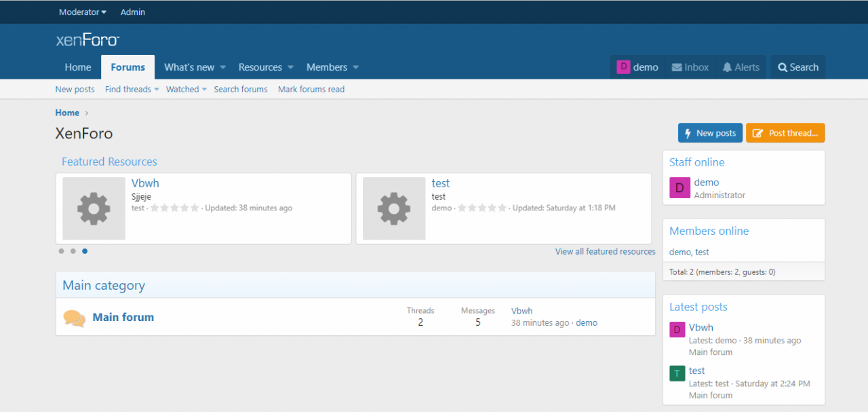Viewport: 868px width, 412px height.
Task: Select the third featured carousel dot
Action: point(85,251)
